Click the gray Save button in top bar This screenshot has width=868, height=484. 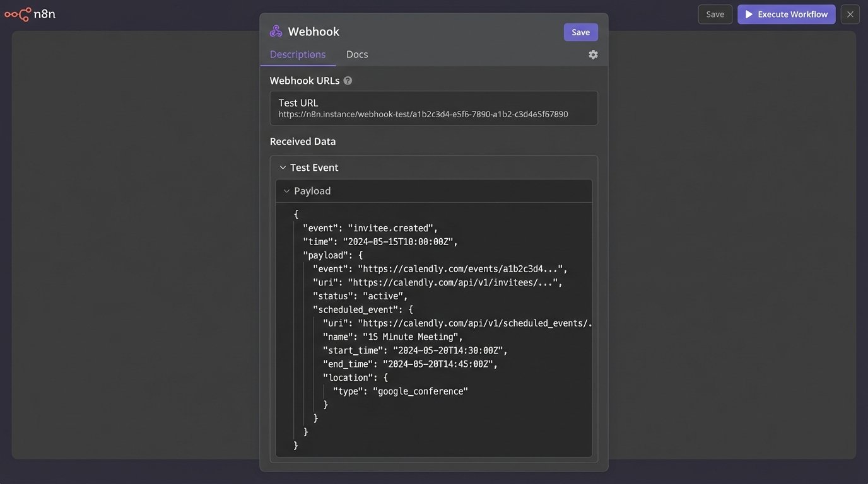point(715,14)
